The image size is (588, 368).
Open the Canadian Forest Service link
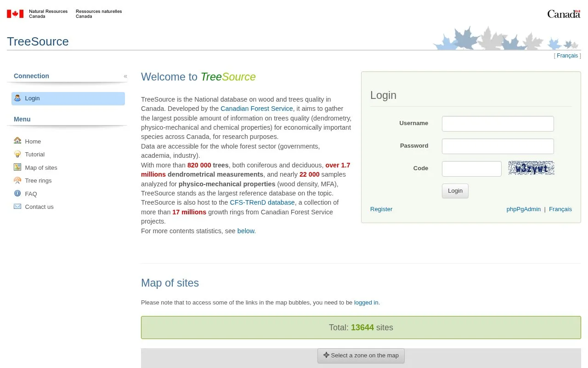click(257, 109)
